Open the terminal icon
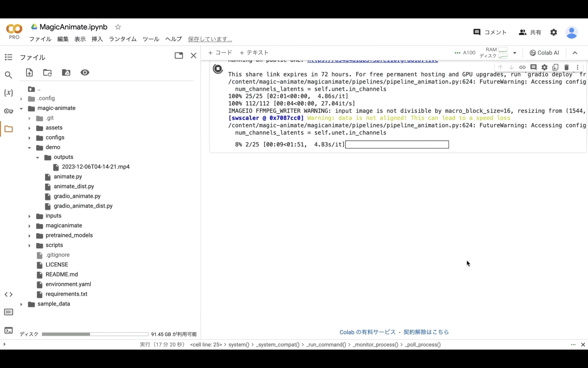Image resolution: width=588 pixels, height=368 pixels. click(x=9, y=331)
